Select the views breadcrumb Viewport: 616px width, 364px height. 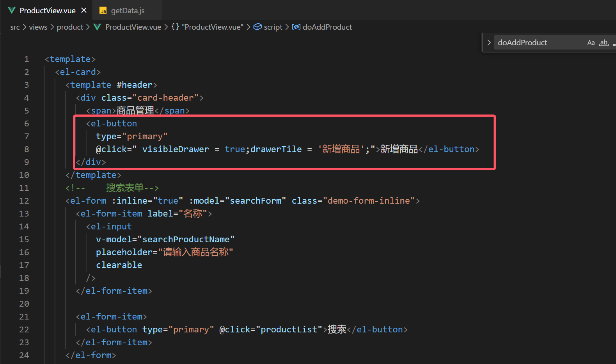(x=38, y=27)
